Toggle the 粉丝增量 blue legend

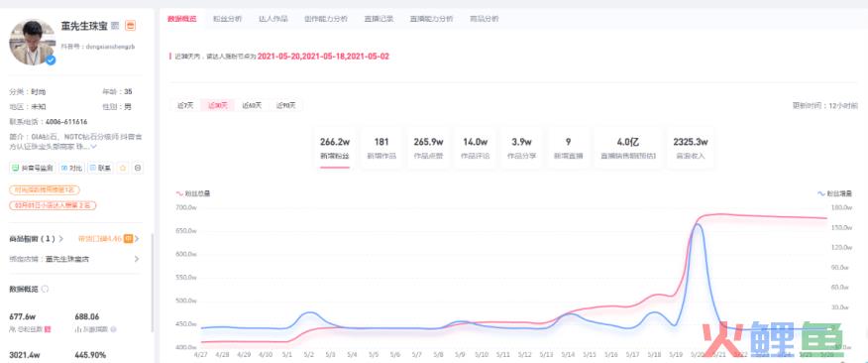pos(834,193)
